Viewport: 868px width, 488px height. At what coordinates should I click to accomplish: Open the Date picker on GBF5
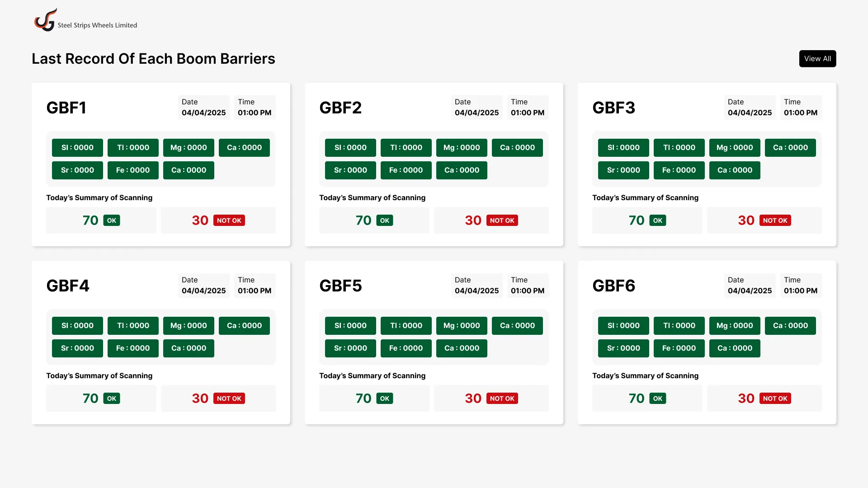tap(476, 286)
